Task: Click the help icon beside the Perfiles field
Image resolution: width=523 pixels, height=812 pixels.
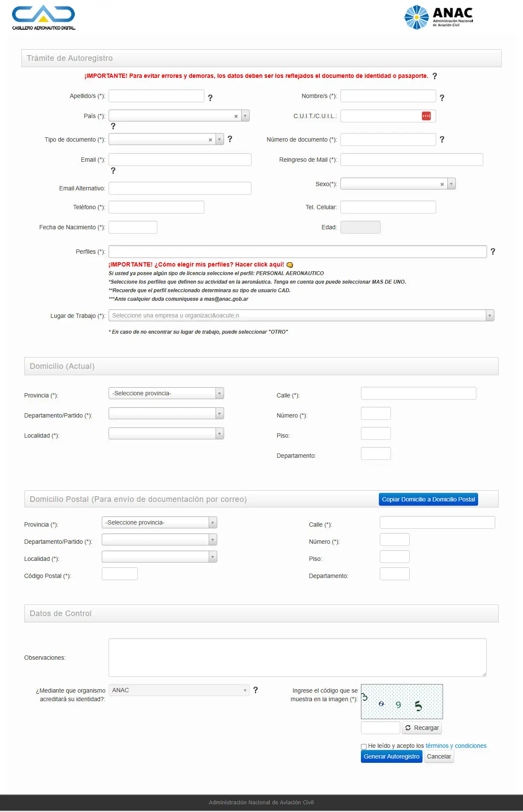Action: pos(493,252)
